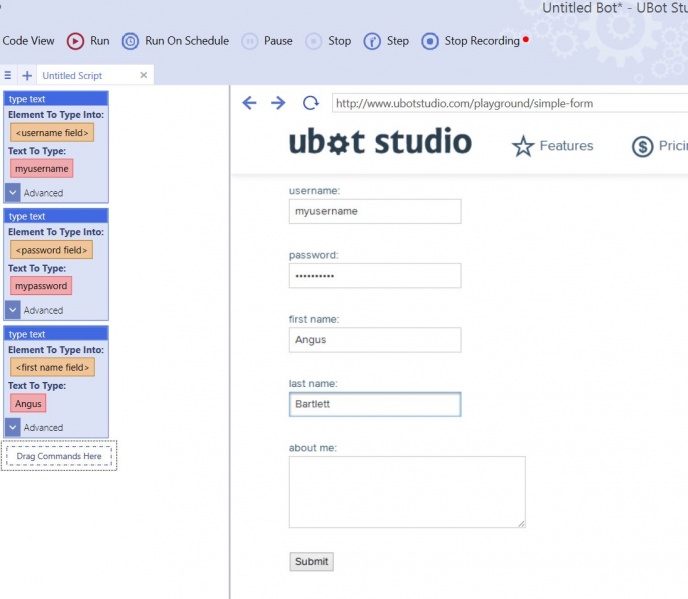This screenshot has height=599, width=688.
Task: Select the myusername text parameter
Action: pyautogui.click(x=42, y=169)
